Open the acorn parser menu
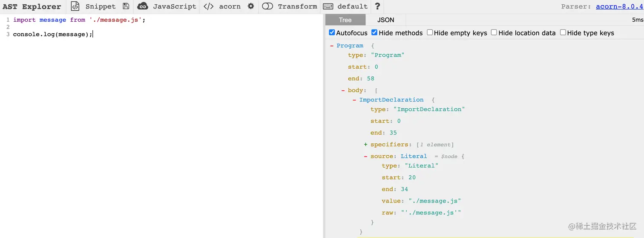This screenshot has height=238, width=644. coord(230,6)
